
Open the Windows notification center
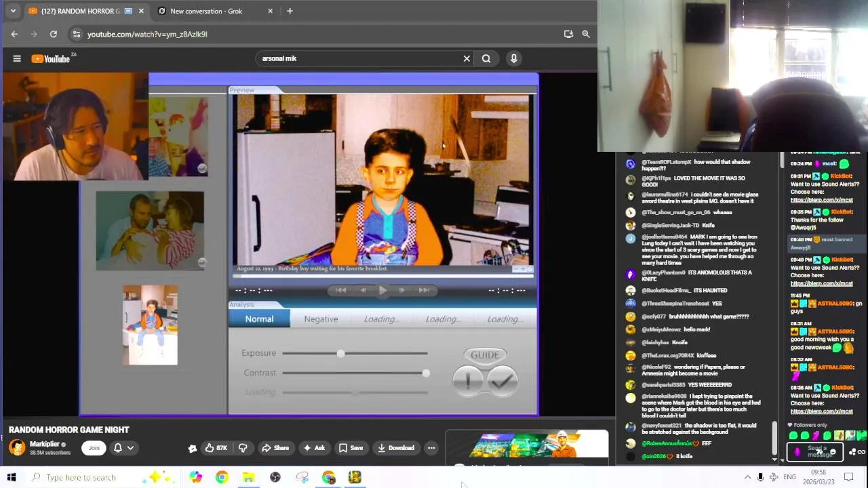(848, 477)
